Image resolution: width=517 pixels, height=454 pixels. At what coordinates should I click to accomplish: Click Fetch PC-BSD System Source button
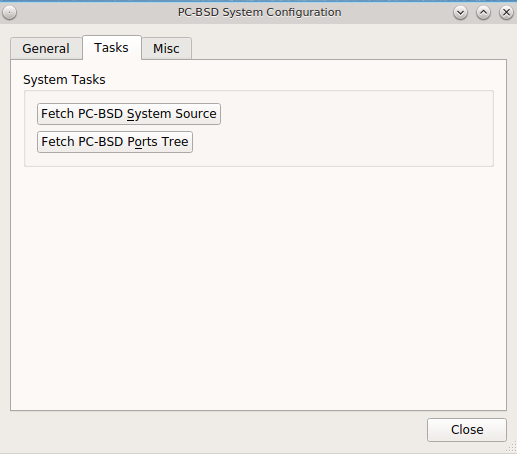pyautogui.click(x=129, y=114)
